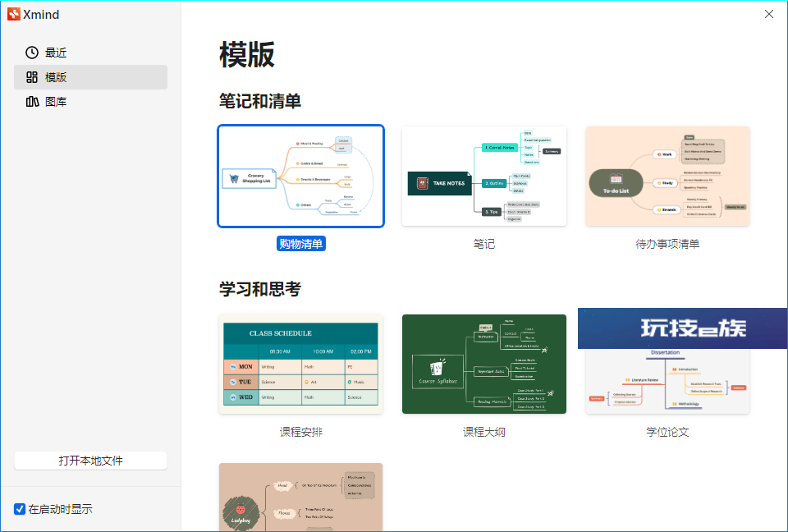Image resolution: width=788 pixels, height=532 pixels.
Task: Click the 学习和思考 section heading
Action: point(260,289)
